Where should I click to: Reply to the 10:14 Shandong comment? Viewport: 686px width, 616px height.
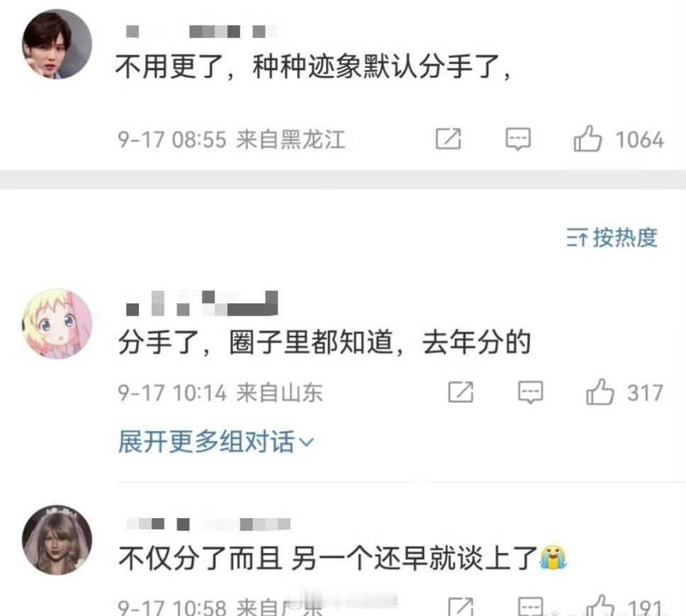pos(530,392)
